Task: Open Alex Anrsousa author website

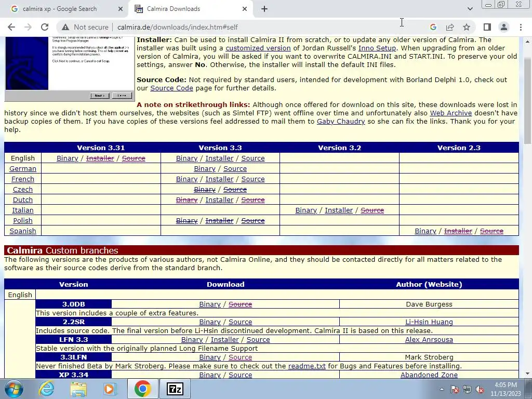Action: [x=429, y=340]
